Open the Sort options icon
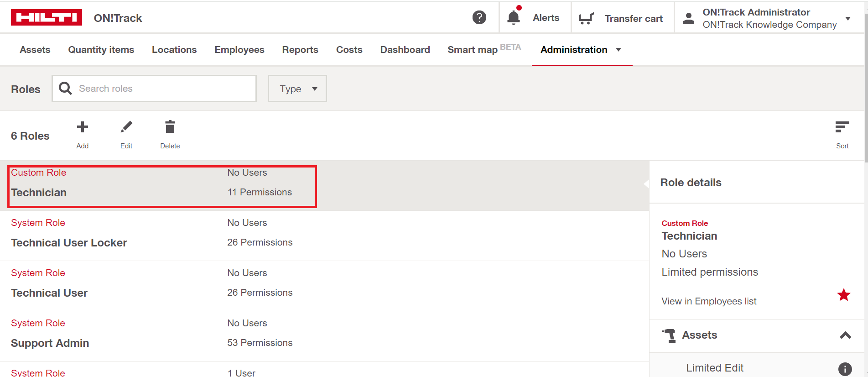868x377 pixels. 842,127
